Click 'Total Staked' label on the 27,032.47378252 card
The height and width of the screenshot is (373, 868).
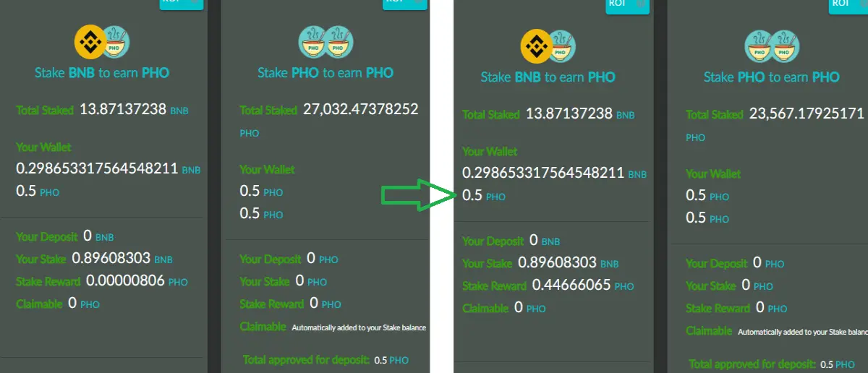(x=268, y=111)
